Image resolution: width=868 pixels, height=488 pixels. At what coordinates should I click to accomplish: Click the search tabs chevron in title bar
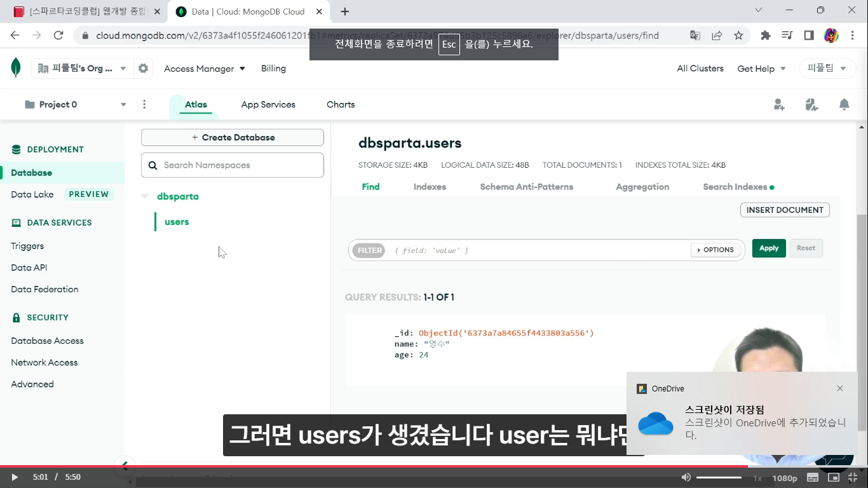[x=758, y=10]
